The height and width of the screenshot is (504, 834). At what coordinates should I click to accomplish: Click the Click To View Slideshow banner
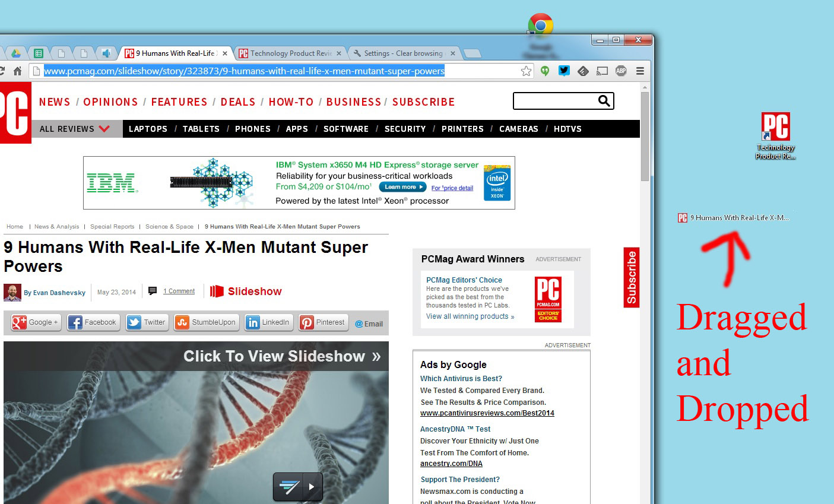[196, 356]
